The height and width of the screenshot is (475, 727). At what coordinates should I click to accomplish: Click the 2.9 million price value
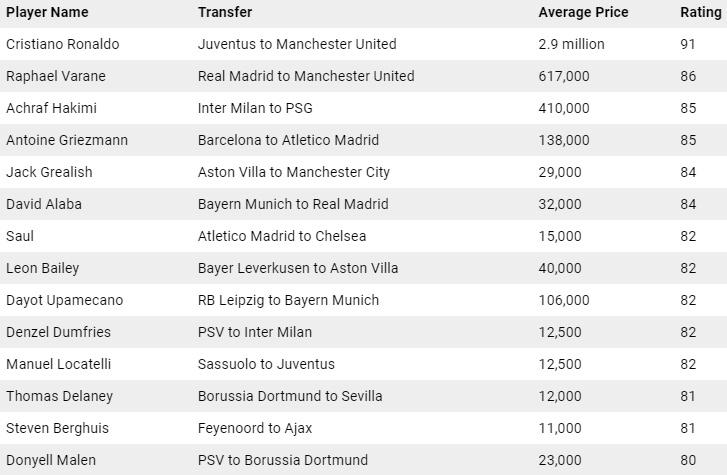571,44
